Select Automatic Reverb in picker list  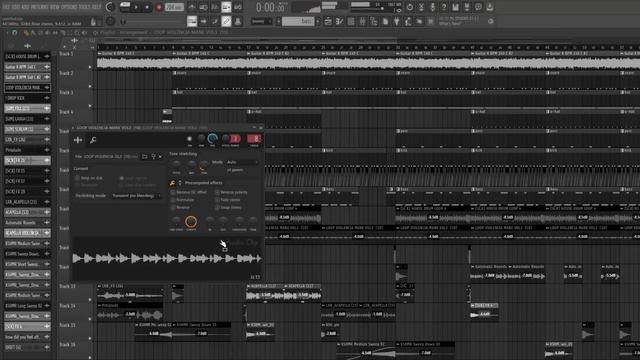(x=27, y=222)
